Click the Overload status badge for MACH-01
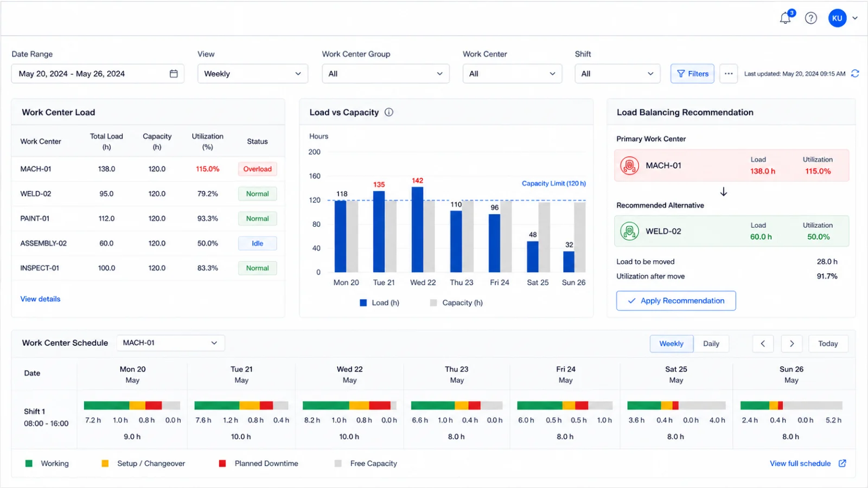 coord(258,169)
